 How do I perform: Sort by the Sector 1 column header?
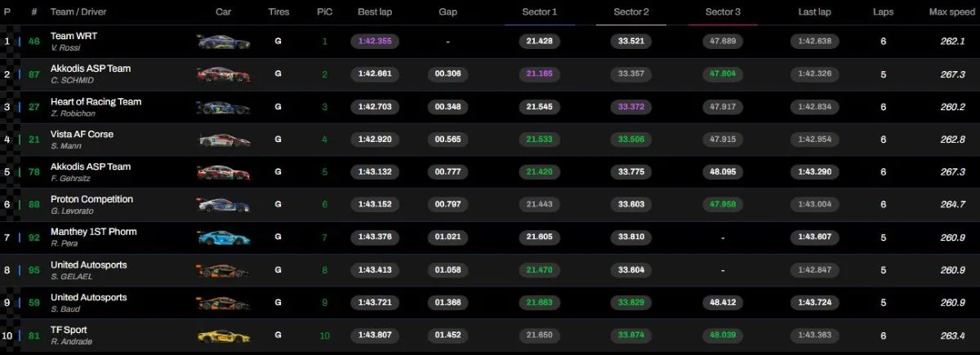coord(539,12)
